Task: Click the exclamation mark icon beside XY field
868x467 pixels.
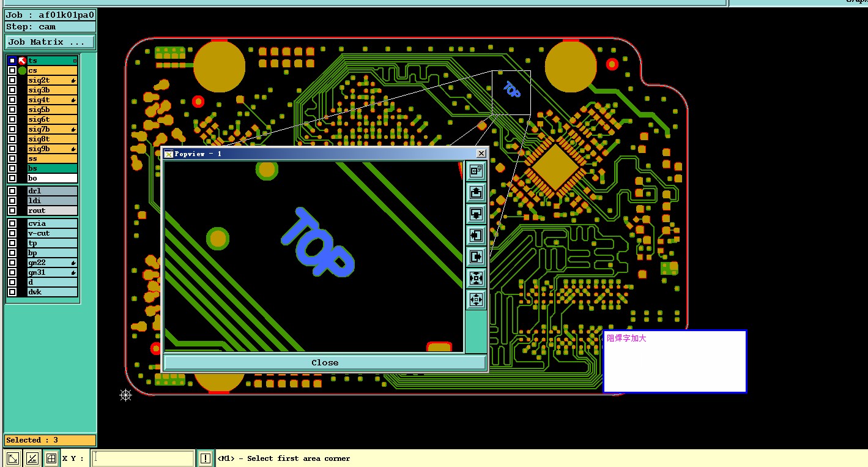Action: 206,458
